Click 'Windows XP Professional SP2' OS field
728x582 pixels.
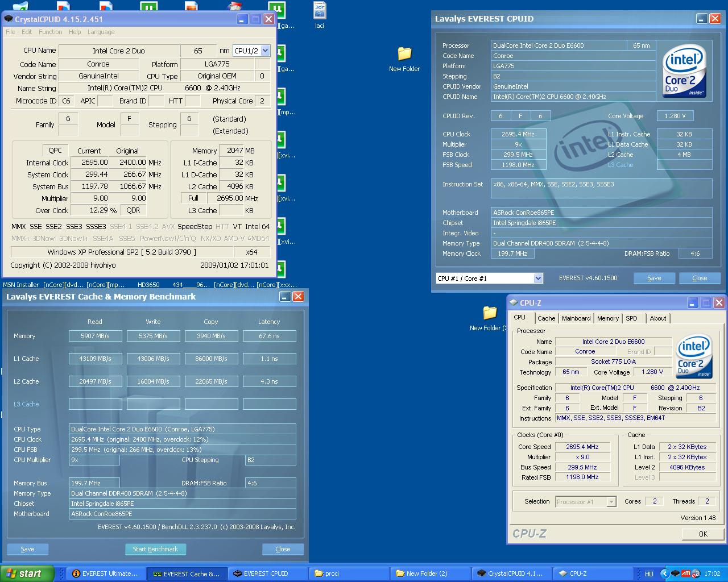click(122, 252)
